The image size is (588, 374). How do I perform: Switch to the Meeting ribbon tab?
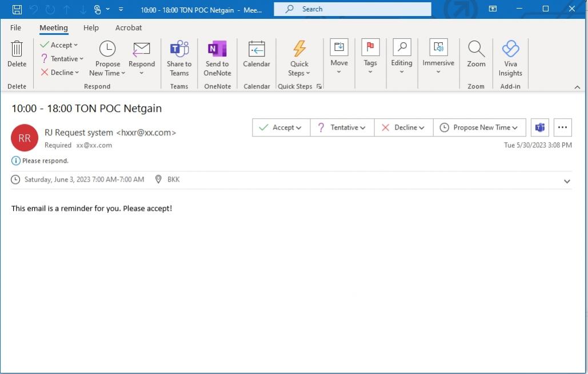tap(53, 27)
